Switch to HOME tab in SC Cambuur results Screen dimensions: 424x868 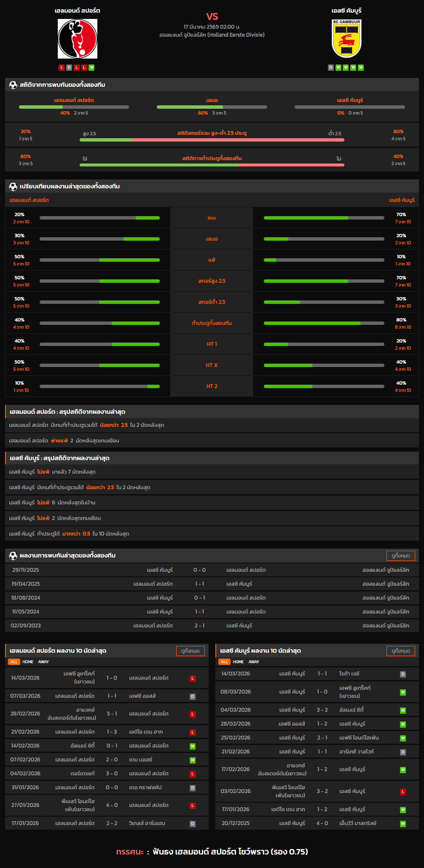coord(238,662)
